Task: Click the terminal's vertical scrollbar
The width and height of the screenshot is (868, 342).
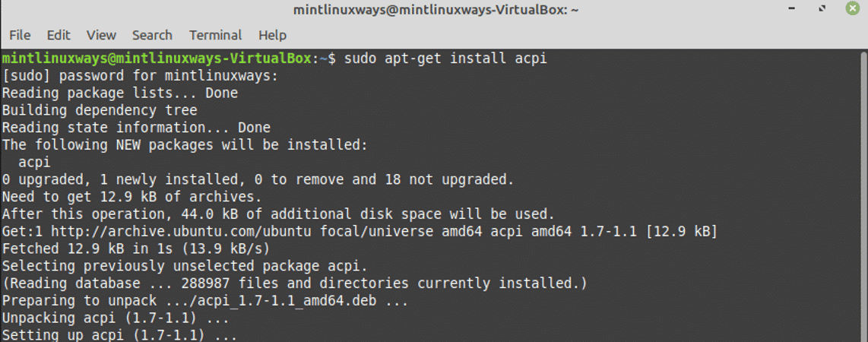Action: click(863, 195)
